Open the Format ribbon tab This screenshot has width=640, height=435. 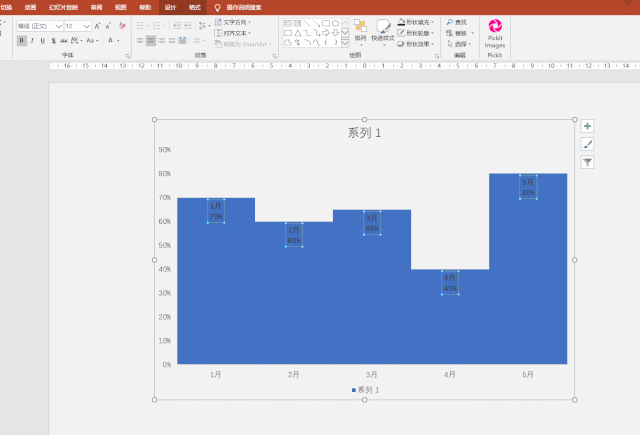(194, 7)
